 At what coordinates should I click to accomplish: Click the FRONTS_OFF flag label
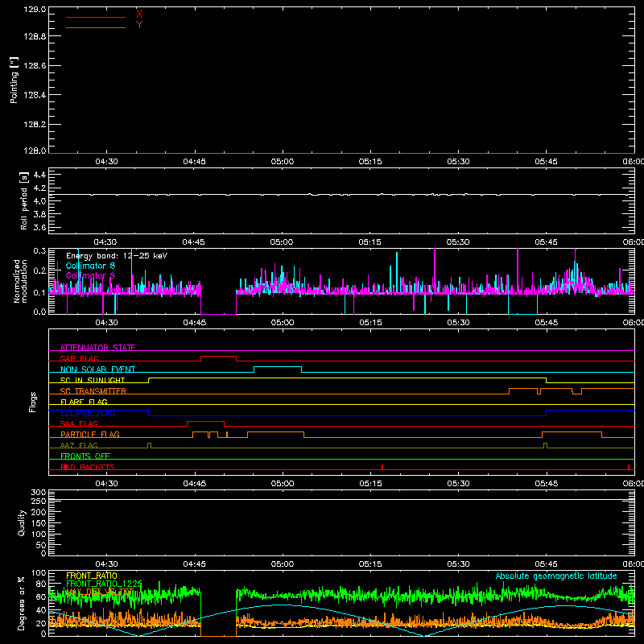(85, 456)
